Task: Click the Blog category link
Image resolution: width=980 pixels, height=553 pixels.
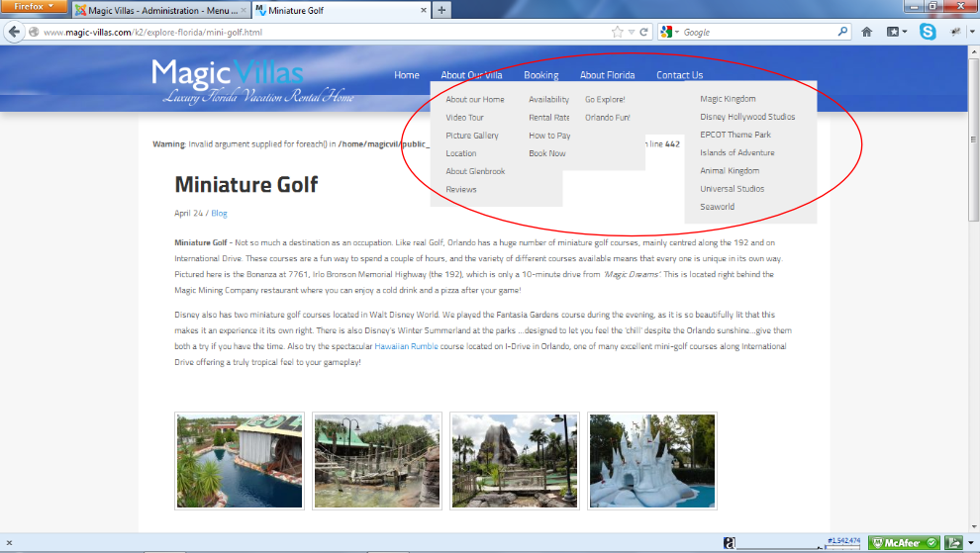Action: click(219, 213)
